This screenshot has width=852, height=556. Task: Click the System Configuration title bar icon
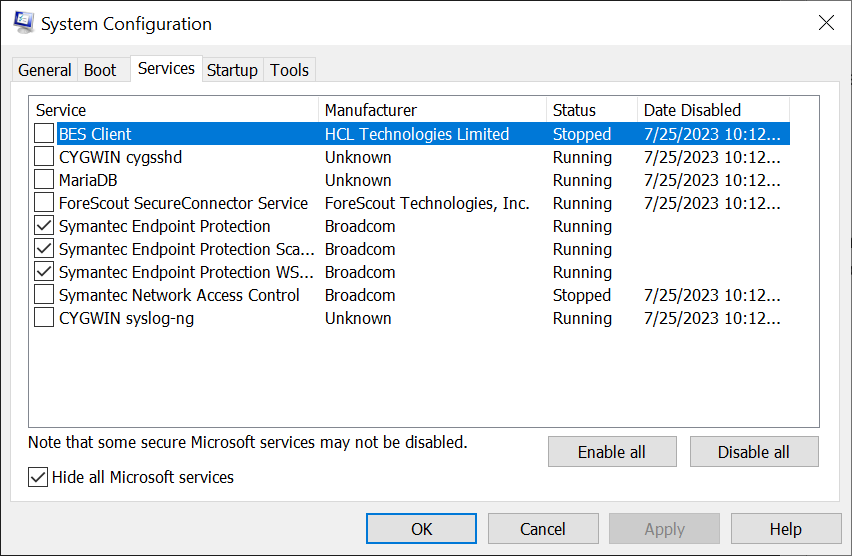(x=24, y=23)
